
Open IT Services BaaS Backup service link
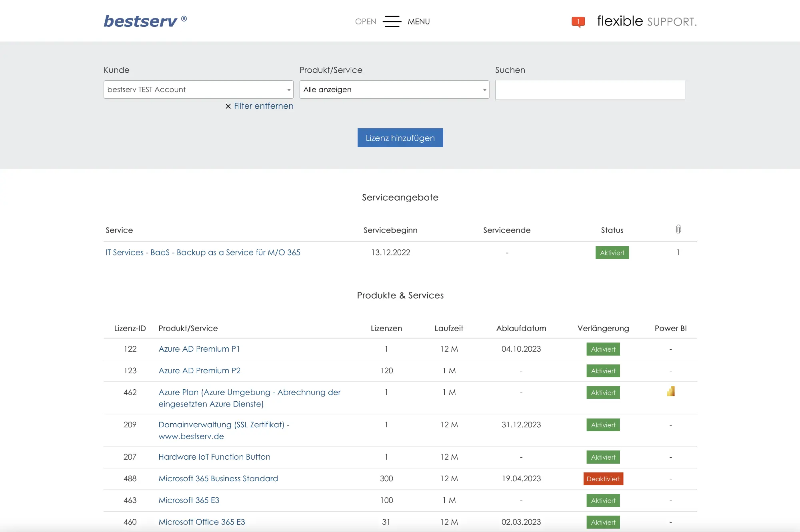click(x=203, y=253)
